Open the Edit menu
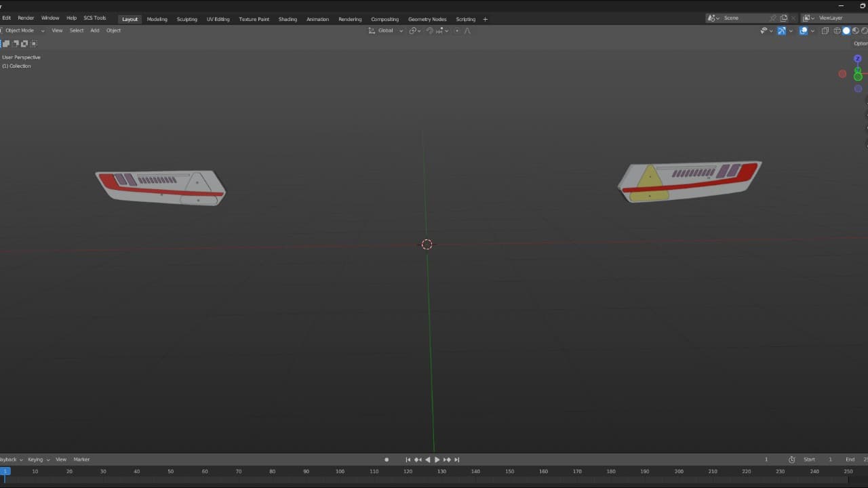The image size is (868, 488). point(6,18)
